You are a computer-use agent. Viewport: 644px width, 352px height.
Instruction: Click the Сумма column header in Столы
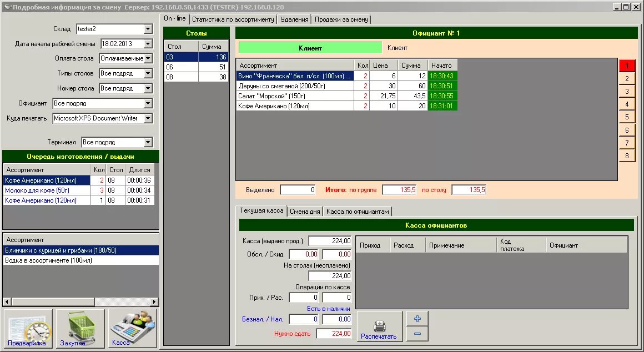point(213,47)
